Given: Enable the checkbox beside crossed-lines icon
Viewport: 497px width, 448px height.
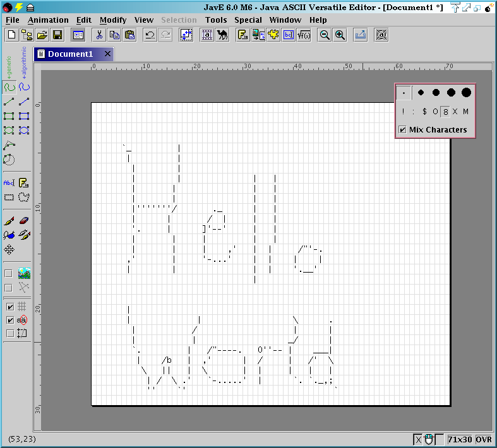Looking at the screenshot, I should (x=9, y=288).
